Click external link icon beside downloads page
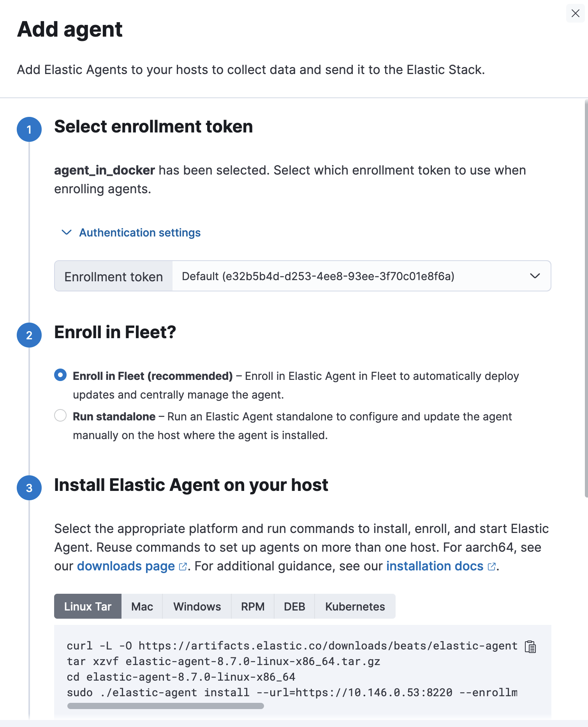Image resolution: width=588 pixels, height=727 pixels. coord(183,566)
